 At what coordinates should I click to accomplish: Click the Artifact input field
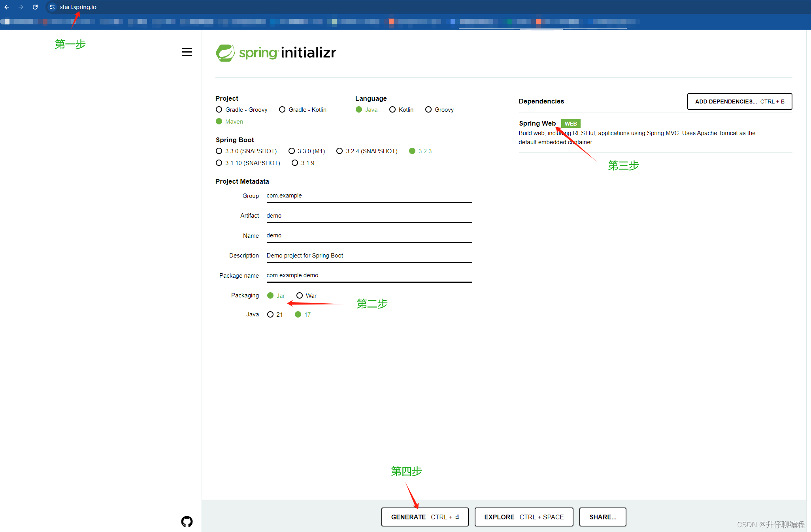tap(369, 216)
